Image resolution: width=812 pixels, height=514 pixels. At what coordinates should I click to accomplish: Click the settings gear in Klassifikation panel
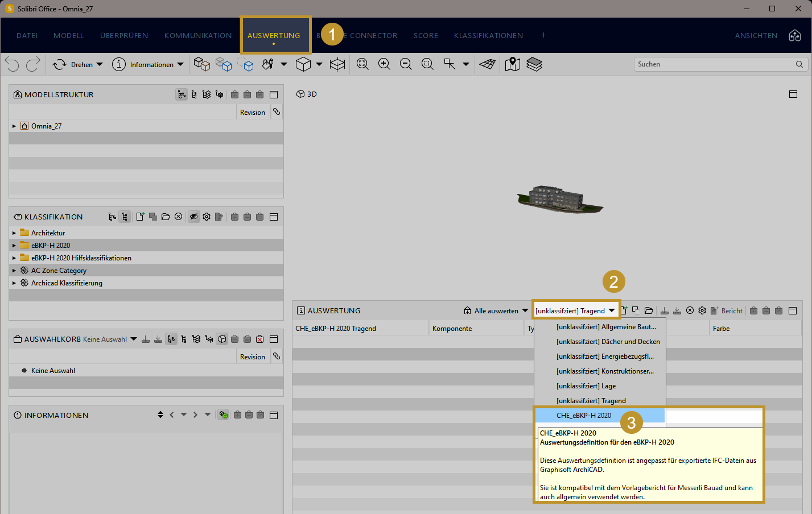(207, 217)
